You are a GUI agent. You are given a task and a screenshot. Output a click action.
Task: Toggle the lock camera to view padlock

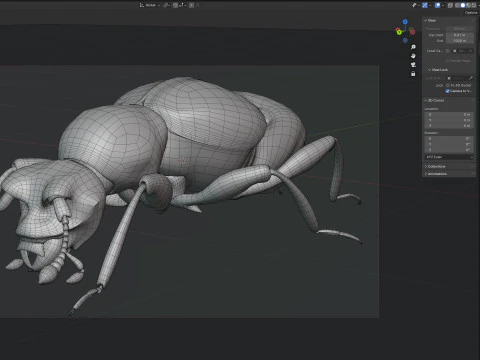pyautogui.click(x=413, y=74)
